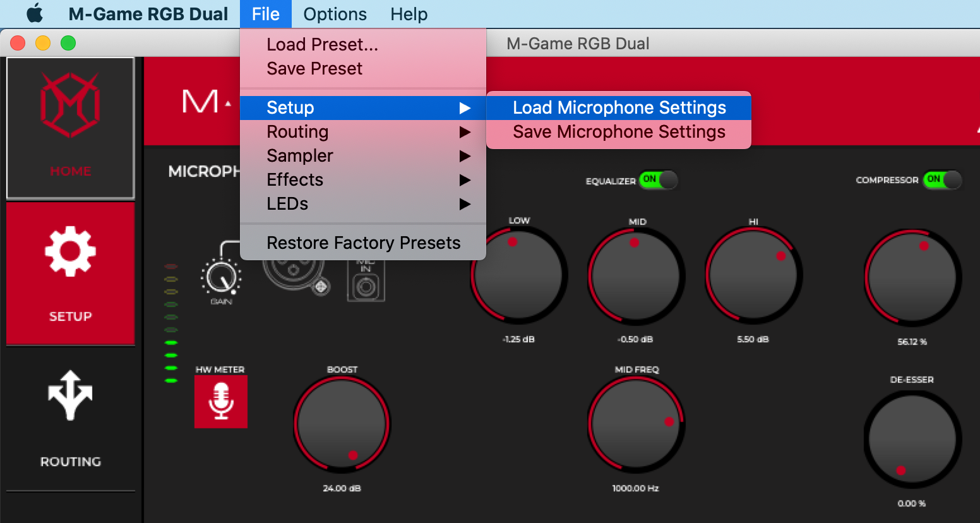
Task: Click the 1000.00 Hz value
Action: click(x=635, y=488)
